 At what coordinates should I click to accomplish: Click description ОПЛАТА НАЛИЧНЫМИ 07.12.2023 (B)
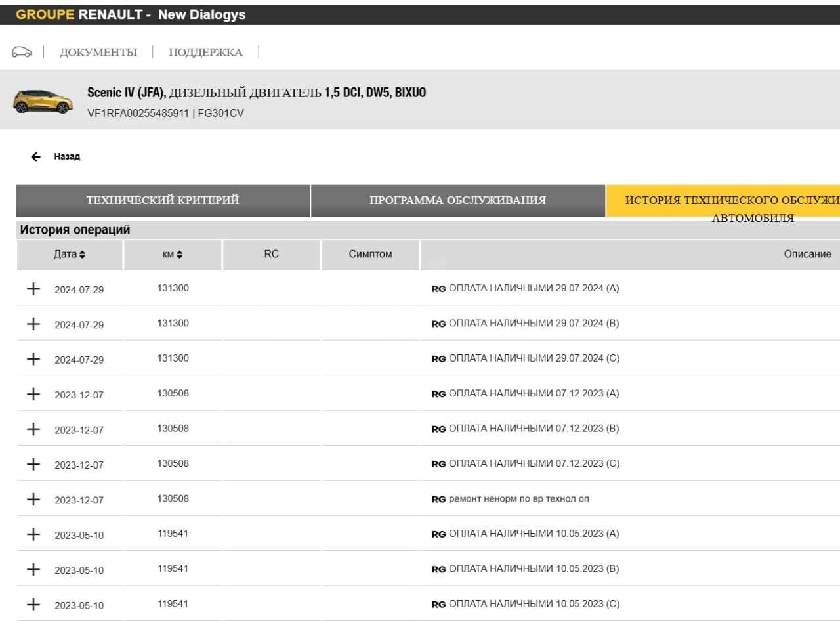tap(534, 428)
